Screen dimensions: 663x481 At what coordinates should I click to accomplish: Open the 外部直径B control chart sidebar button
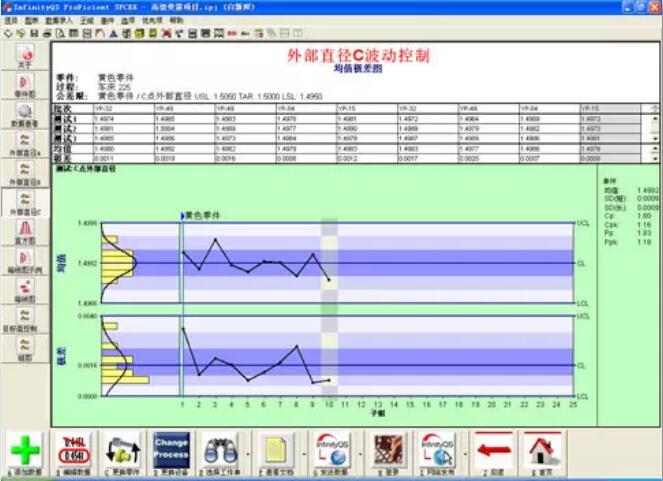[25, 174]
